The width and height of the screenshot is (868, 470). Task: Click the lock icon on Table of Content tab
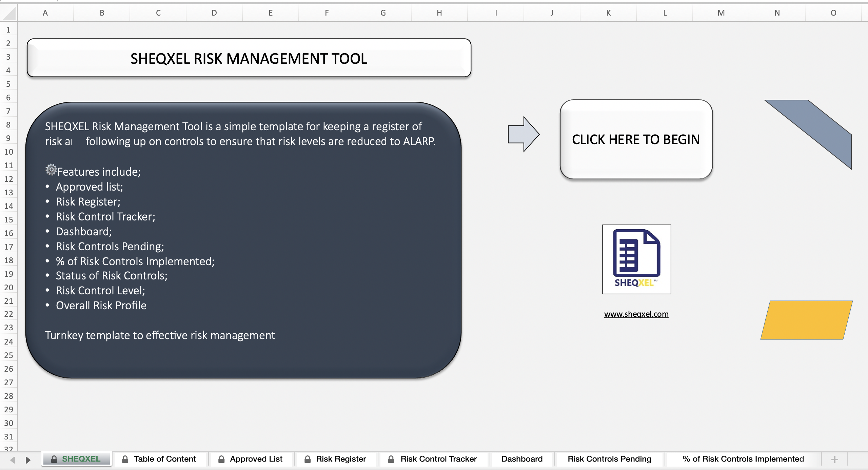point(125,459)
